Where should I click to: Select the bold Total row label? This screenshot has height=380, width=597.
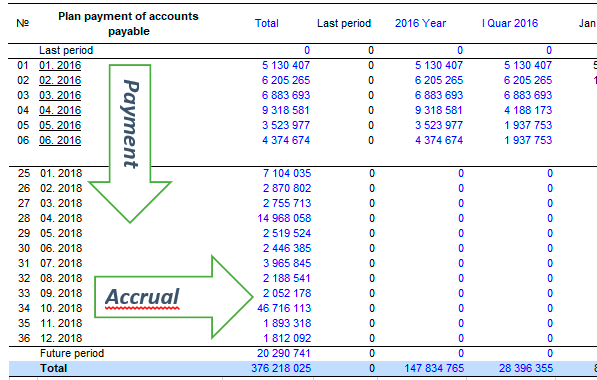(x=54, y=369)
